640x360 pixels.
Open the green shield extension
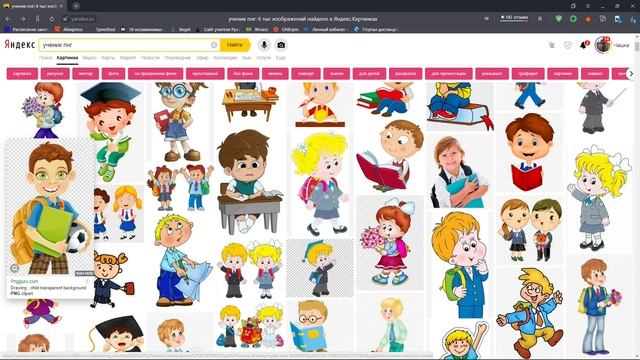[558, 19]
